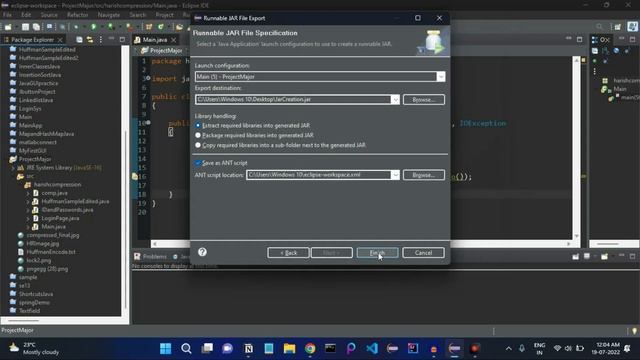Click the Save toolbar icon

[x=25, y=27]
